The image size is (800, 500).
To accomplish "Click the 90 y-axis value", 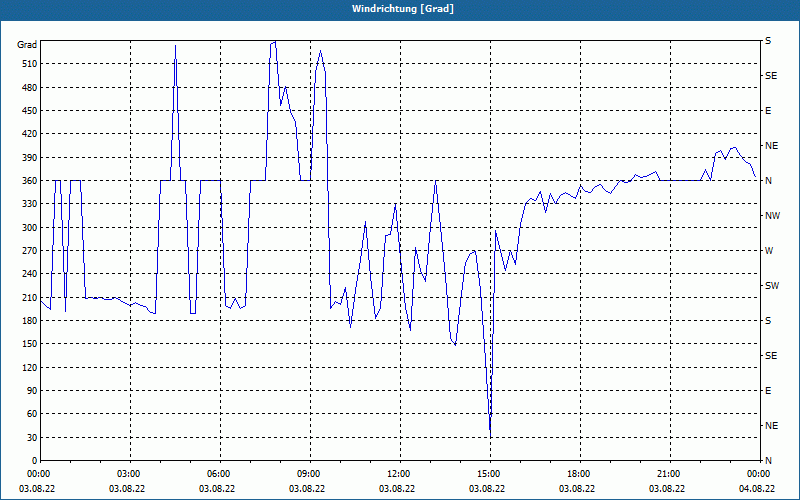I will pos(31,391).
